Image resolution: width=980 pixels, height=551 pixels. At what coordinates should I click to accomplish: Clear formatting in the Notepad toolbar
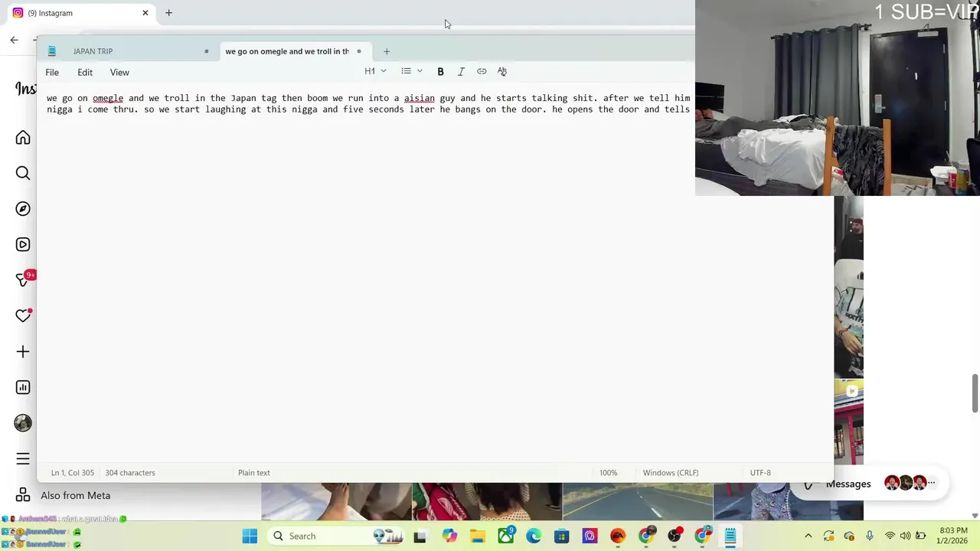pos(502,71)
